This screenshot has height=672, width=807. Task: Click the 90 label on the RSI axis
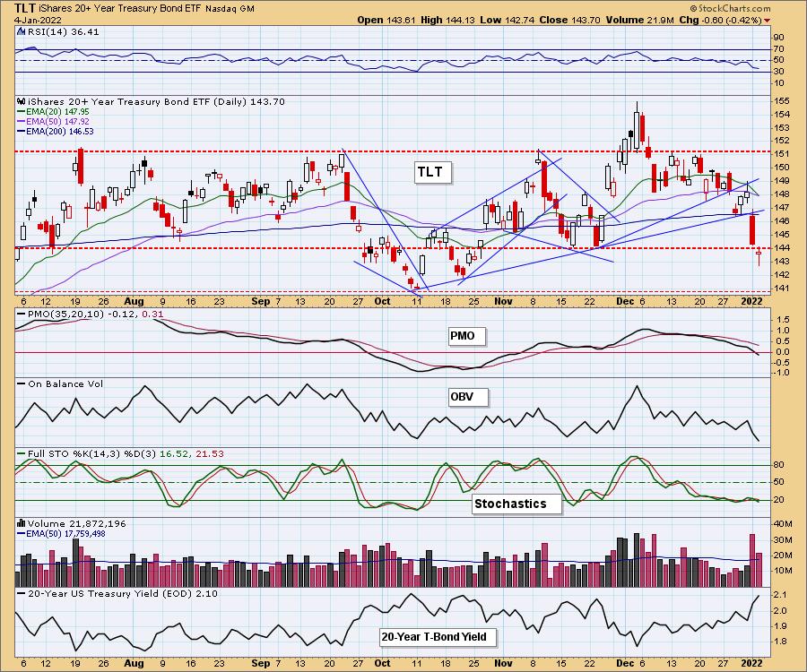[x=778, y=38]
